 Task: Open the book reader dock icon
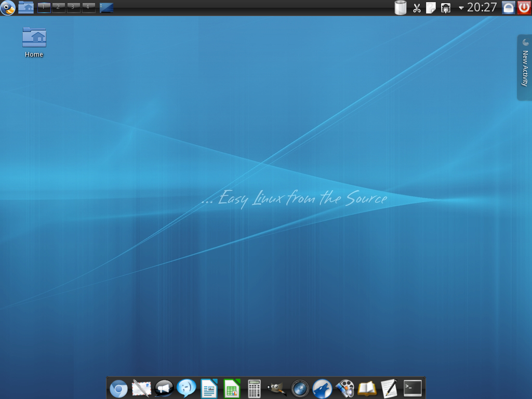click(x=367, y=389)
